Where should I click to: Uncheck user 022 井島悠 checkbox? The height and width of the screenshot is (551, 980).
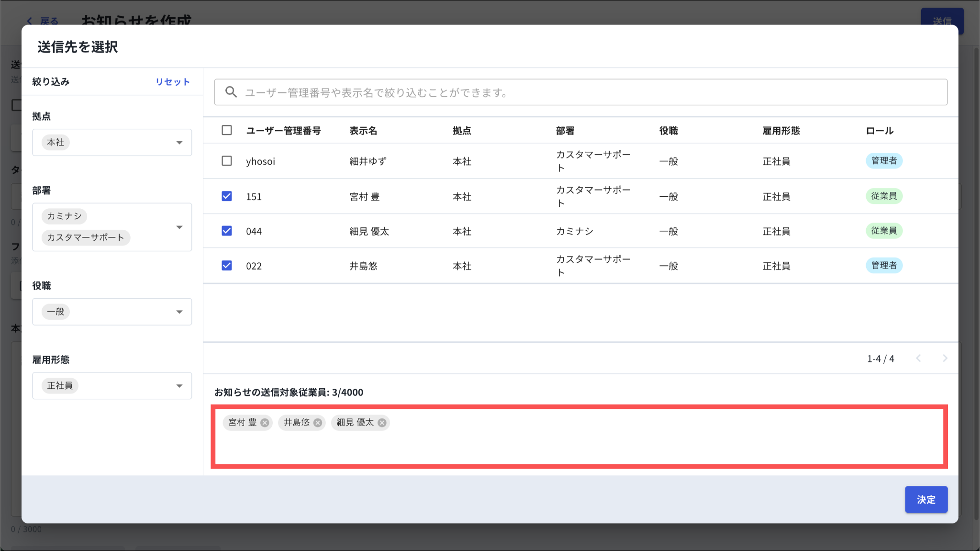[227, 266]
